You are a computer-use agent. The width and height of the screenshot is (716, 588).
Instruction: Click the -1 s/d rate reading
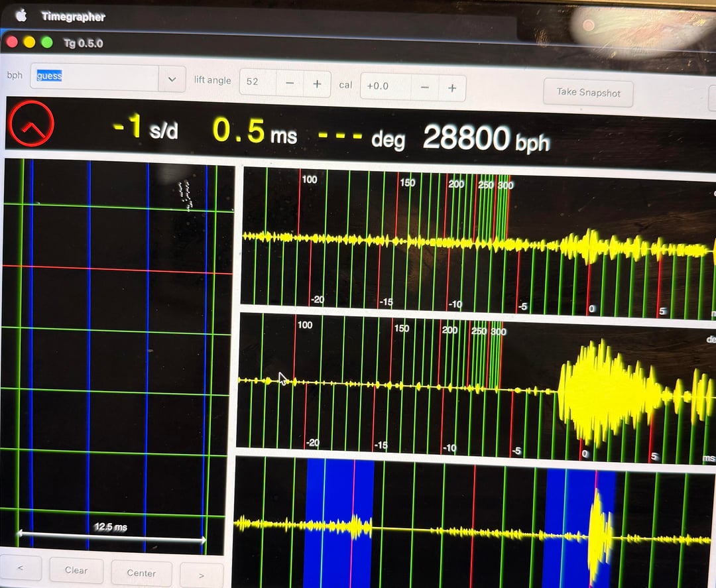146,127
